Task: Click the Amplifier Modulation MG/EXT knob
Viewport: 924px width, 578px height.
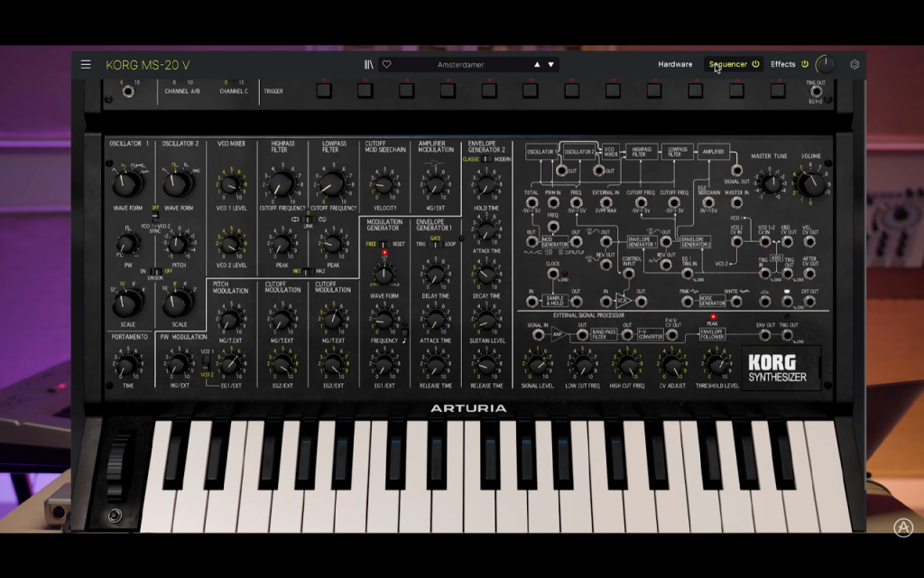Action: click(x=435, y=186)
